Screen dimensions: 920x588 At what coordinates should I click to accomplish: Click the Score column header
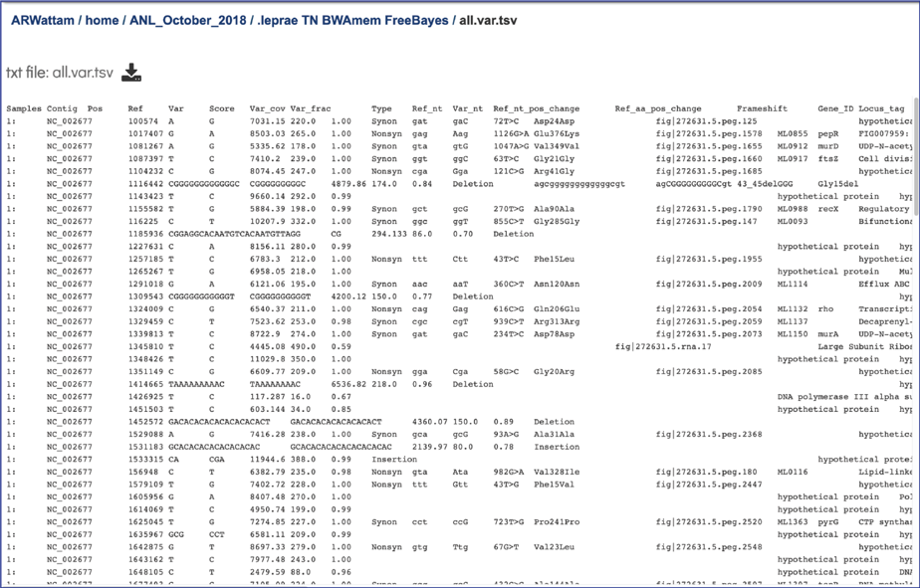click(x=221, y=108)
